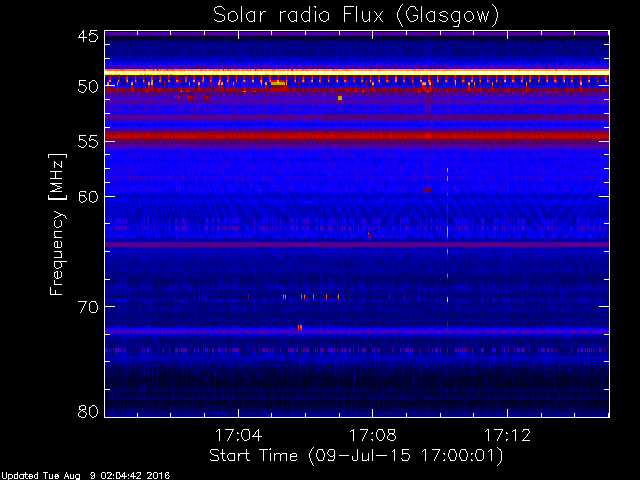Click the 80 MHz frequency tick label
Image resolution: width=640 pixels, height=480 pixels.
88,411
